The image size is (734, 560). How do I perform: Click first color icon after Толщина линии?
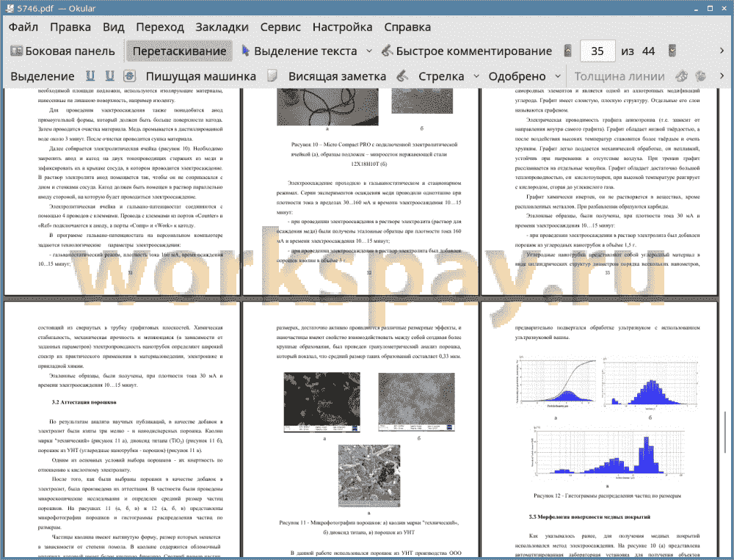(681, 76)
